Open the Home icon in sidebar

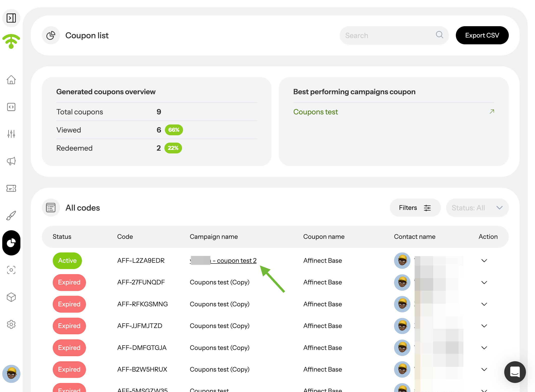pyautogui.click(x=11, y=80)
